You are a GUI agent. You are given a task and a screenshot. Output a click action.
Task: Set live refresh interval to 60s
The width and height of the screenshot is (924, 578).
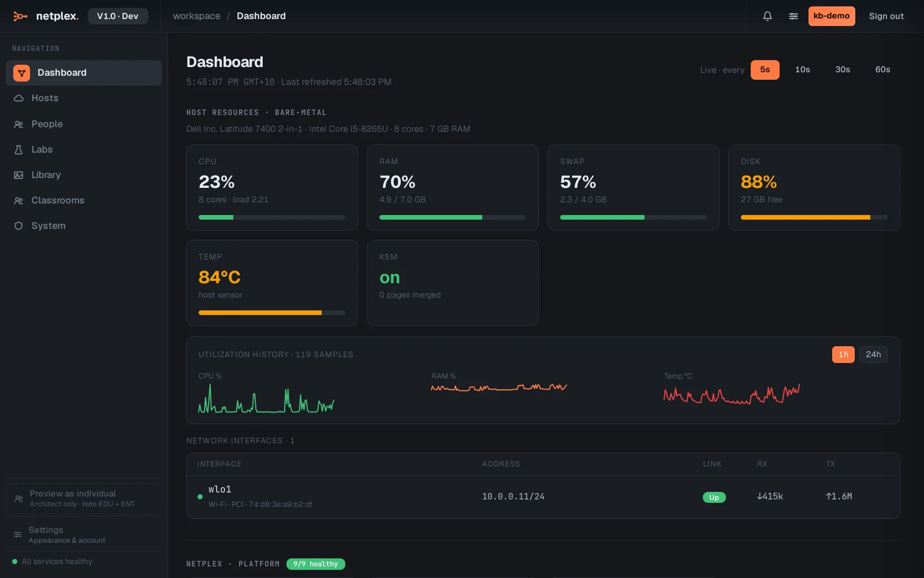pyautogui.click(x=882, y=70)
